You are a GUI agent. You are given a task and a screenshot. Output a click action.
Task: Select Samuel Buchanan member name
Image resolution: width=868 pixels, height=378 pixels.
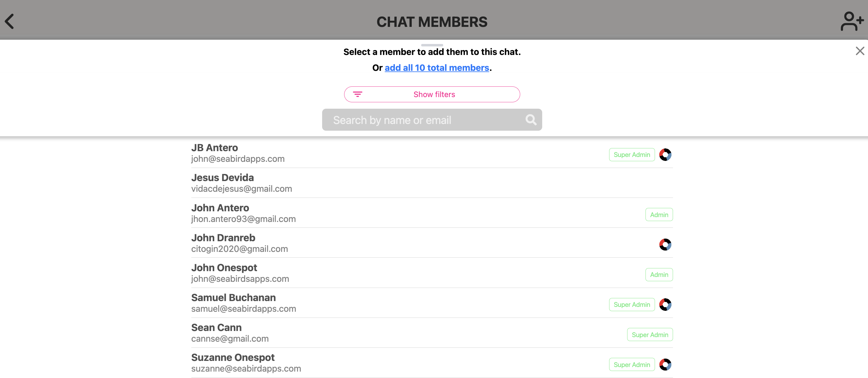[233, 298]
